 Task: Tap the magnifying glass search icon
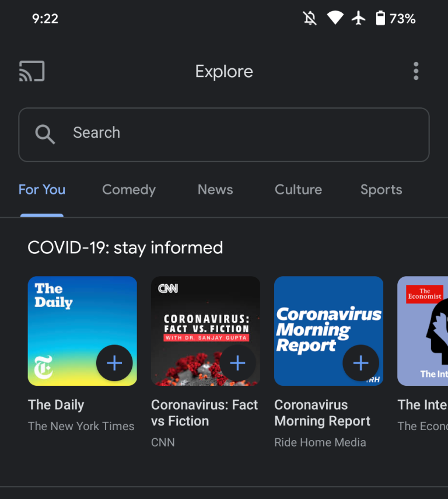[45, 134]
